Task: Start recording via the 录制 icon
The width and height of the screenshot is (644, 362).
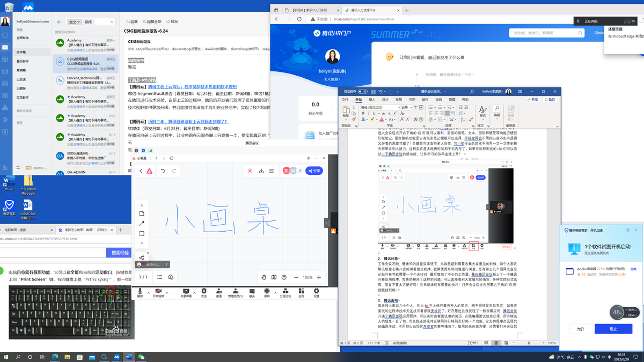Action: pos(267,291)
